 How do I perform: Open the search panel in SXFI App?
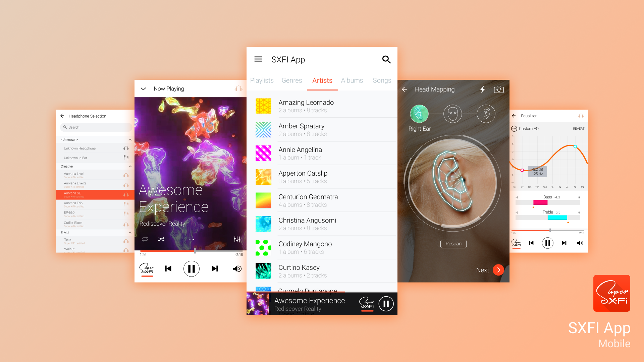tap(385, 59)
